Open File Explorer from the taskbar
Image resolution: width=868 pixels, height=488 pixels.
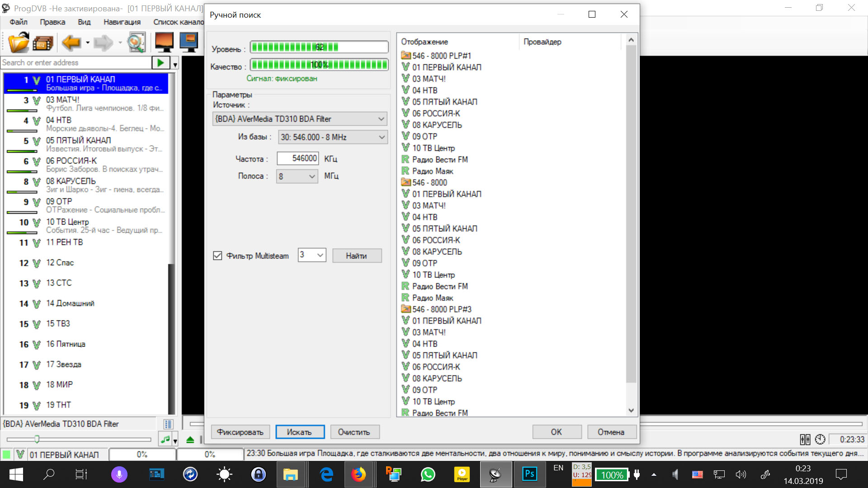[291, 474]
